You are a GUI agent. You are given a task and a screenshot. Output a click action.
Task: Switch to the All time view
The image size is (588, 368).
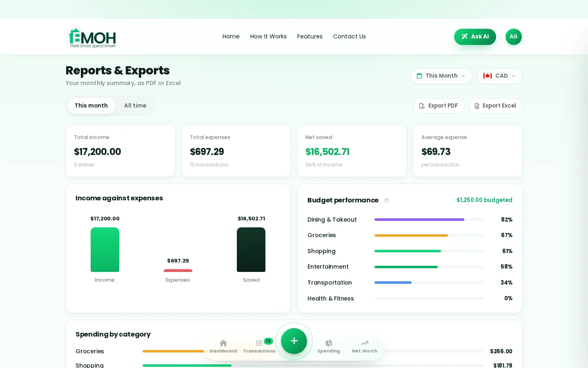click(135, 106)
